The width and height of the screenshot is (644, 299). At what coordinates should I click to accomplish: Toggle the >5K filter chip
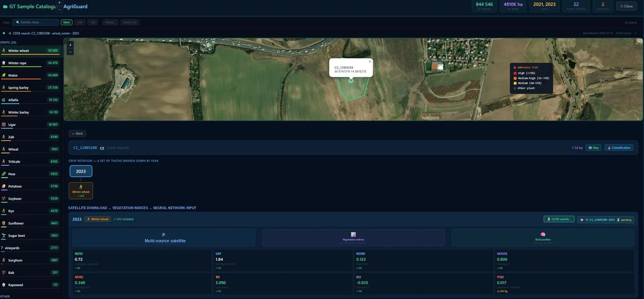click(93, 23)
